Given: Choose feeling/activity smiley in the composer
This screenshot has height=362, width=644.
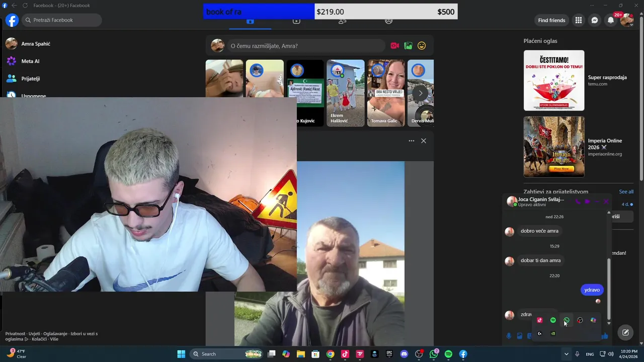Looking at the screenshot, I should (x=422, y=46).
